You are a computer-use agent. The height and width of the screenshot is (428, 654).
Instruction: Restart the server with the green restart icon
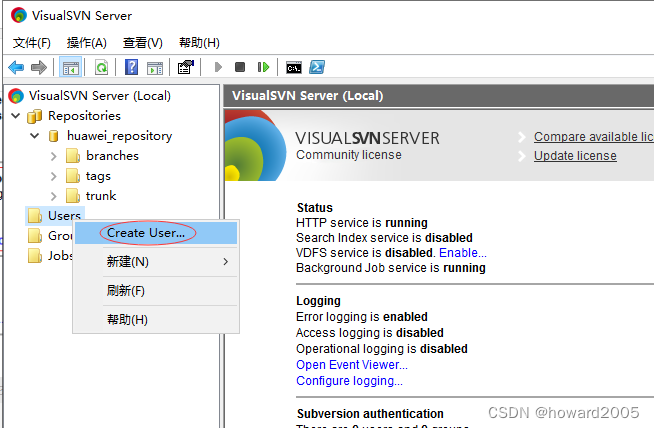(x=263, y=67)
